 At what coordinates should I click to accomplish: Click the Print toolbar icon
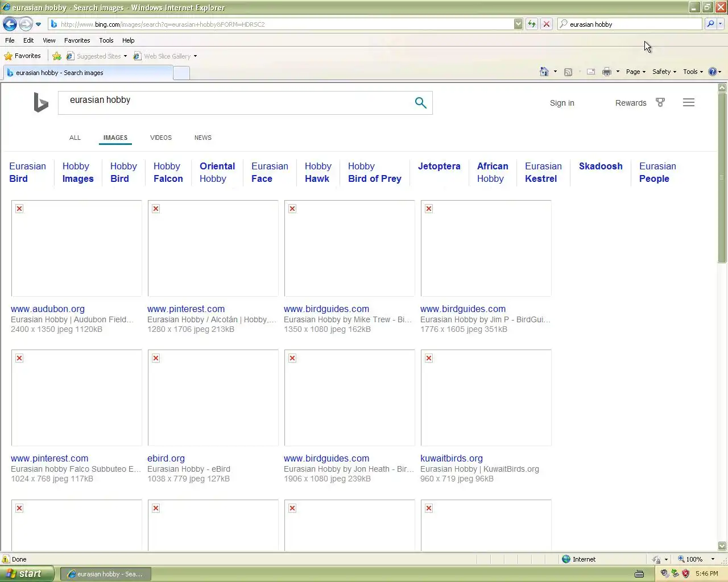click(607, 72)
